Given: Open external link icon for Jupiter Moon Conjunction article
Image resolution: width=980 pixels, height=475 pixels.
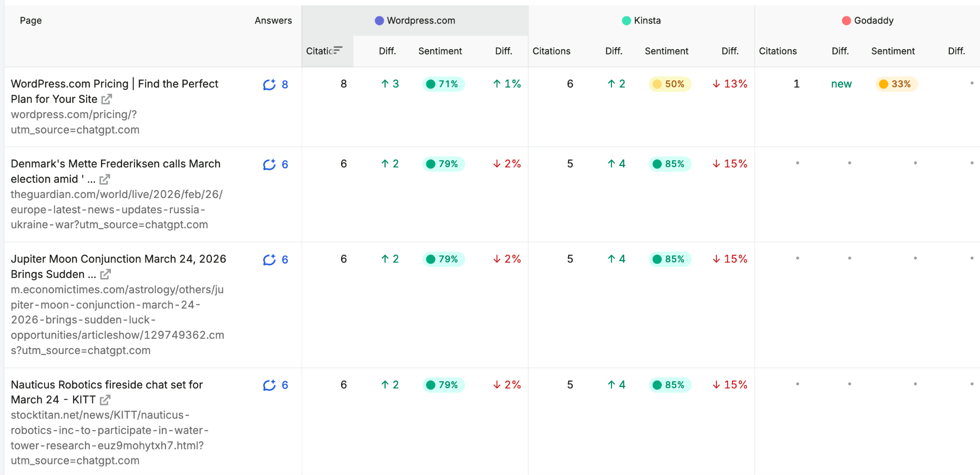Looking at the screenshot, I should click(106, 274).
